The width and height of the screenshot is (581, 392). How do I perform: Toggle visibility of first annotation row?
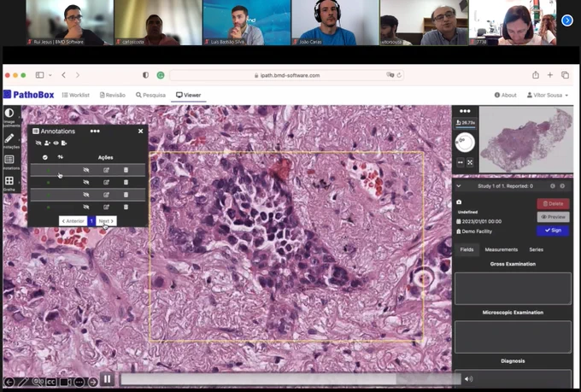[86, 170]
